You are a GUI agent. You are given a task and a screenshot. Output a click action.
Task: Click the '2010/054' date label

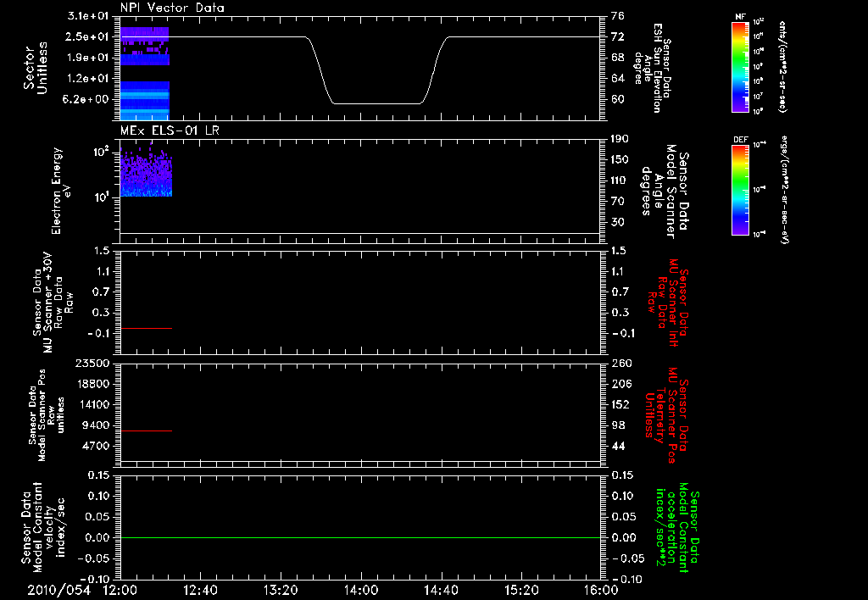[59, 590]
